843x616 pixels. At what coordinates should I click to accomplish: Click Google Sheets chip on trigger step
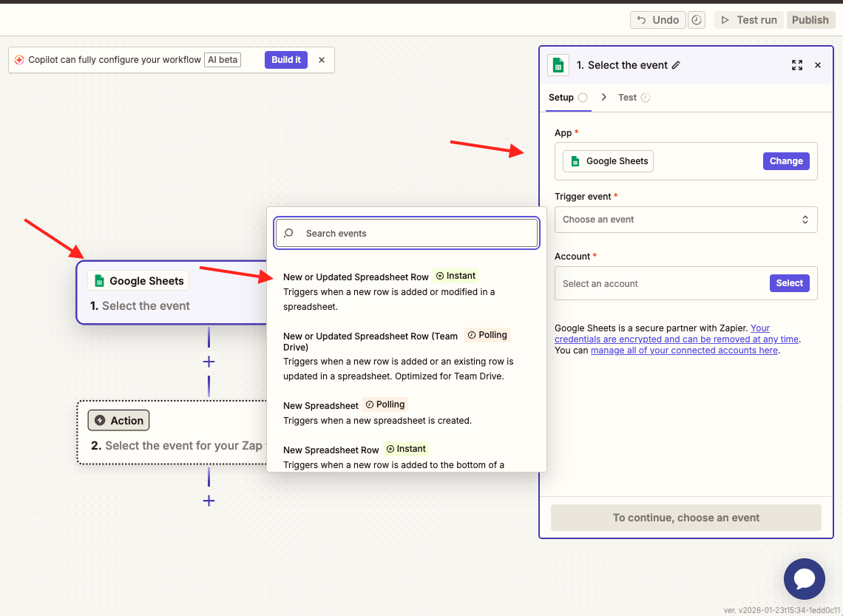coord(138,280)
